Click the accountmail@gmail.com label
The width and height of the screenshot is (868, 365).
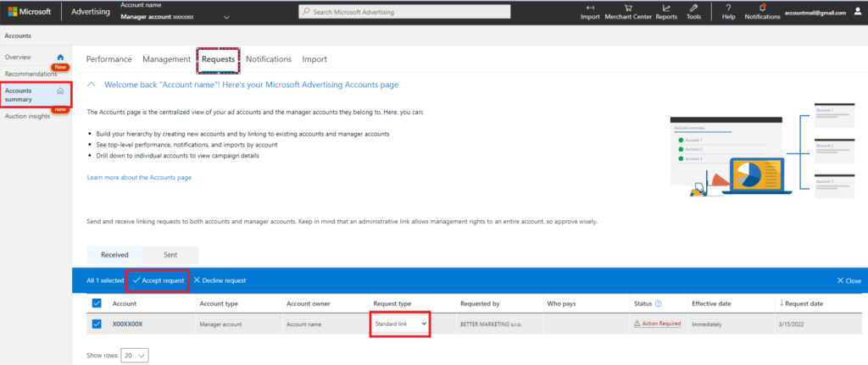pyautogui.click(x=815, y=12)
